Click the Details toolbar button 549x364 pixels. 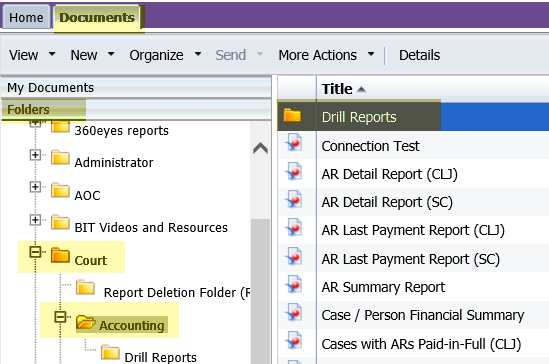(x=419, y=55)
